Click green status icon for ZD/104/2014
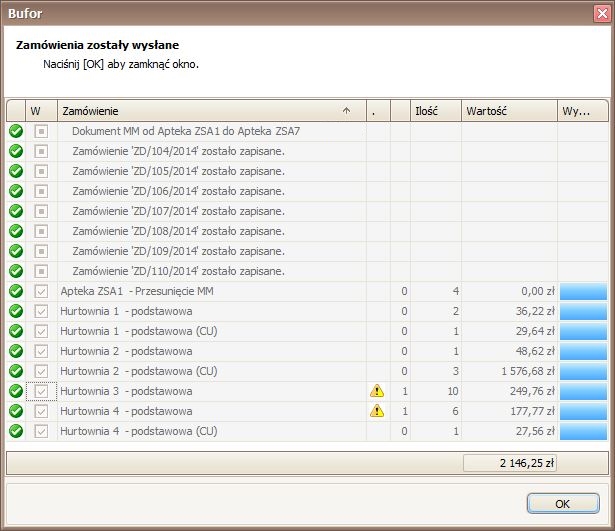The image size is (615, 531). tap(16, 151)
